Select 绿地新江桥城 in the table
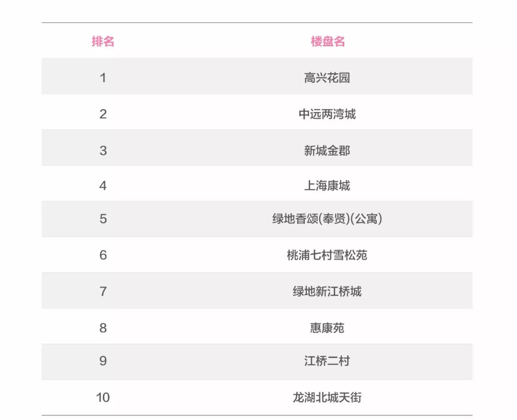 pos(327,291)
